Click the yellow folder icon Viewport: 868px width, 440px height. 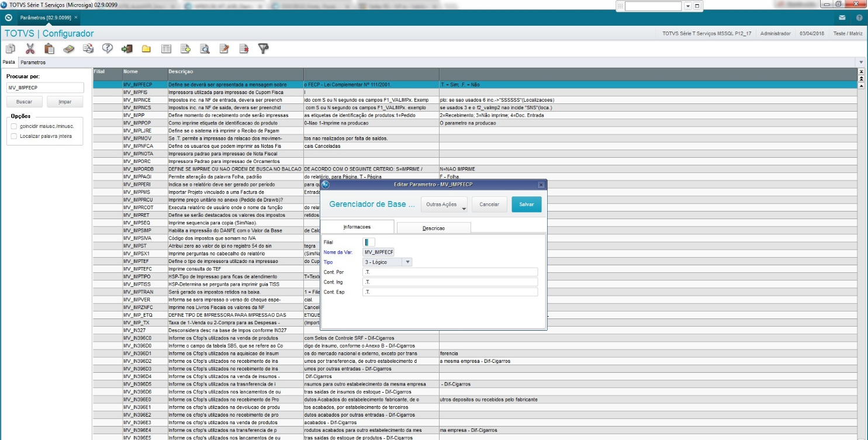coord(146,48)
